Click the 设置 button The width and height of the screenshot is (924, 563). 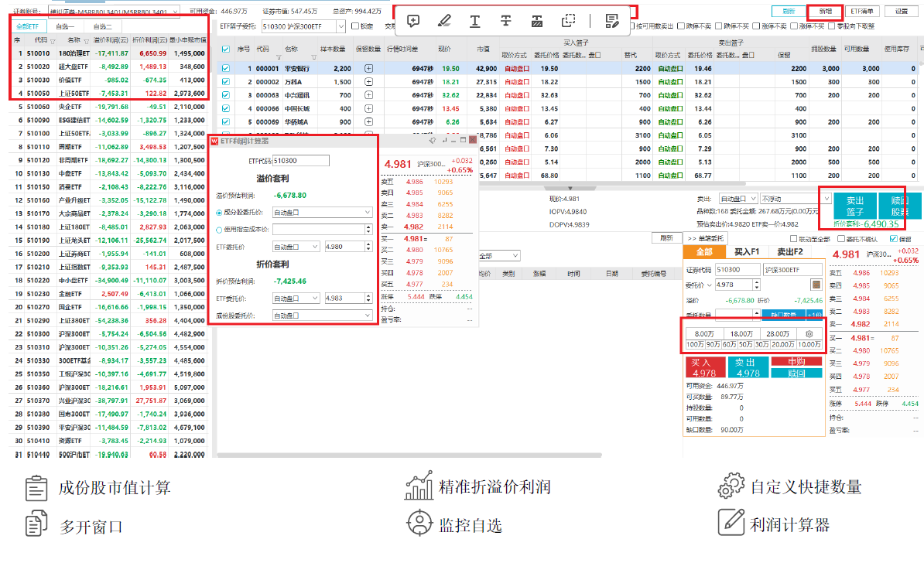point(901,11)
